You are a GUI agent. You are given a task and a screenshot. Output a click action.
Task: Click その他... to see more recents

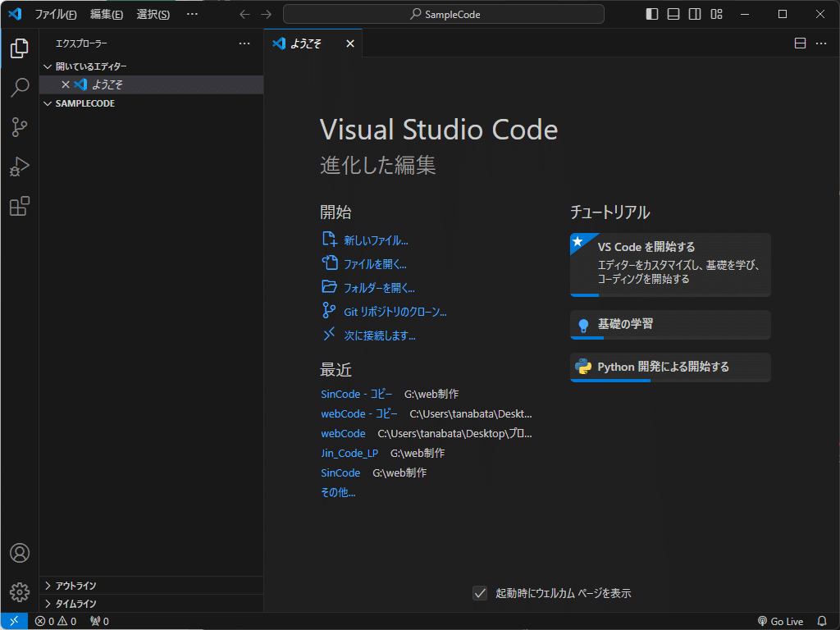338,492
